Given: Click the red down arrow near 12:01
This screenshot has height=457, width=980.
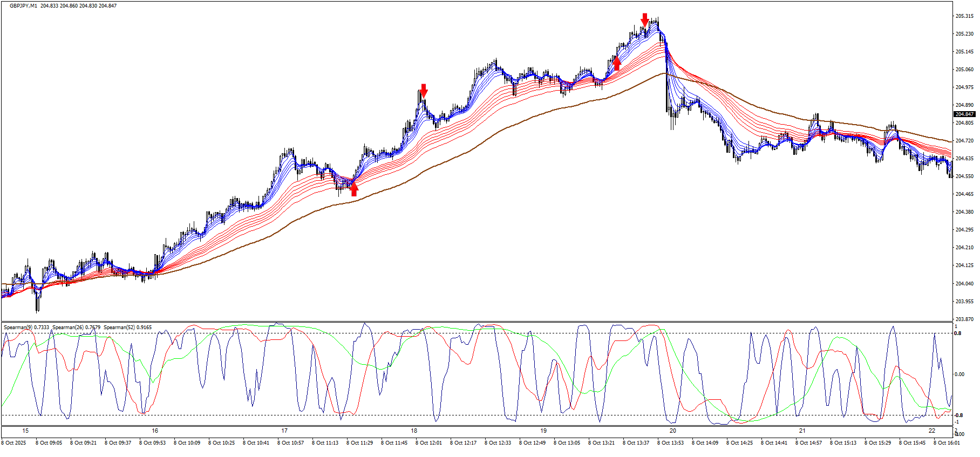Looking at the screenshot, I should 424,91.
